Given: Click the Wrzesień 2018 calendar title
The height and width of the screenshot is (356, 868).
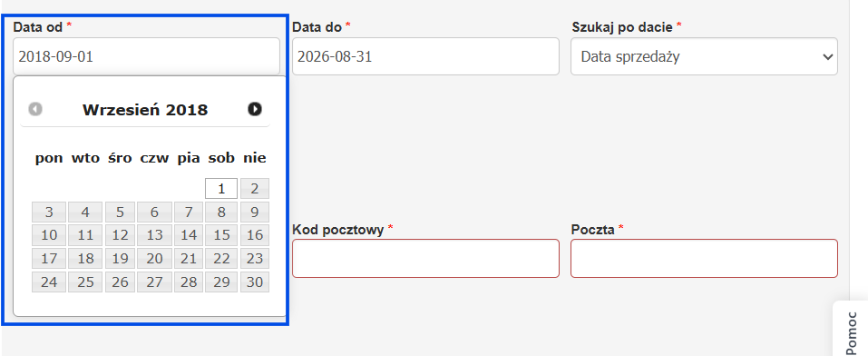Looking at the screenshot, I should click(x=145, y=110).
